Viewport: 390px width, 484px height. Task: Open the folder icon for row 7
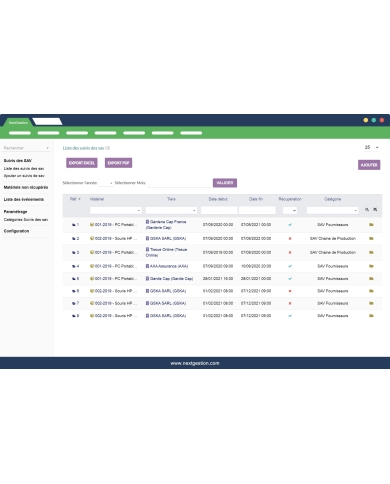pos(371,303)
